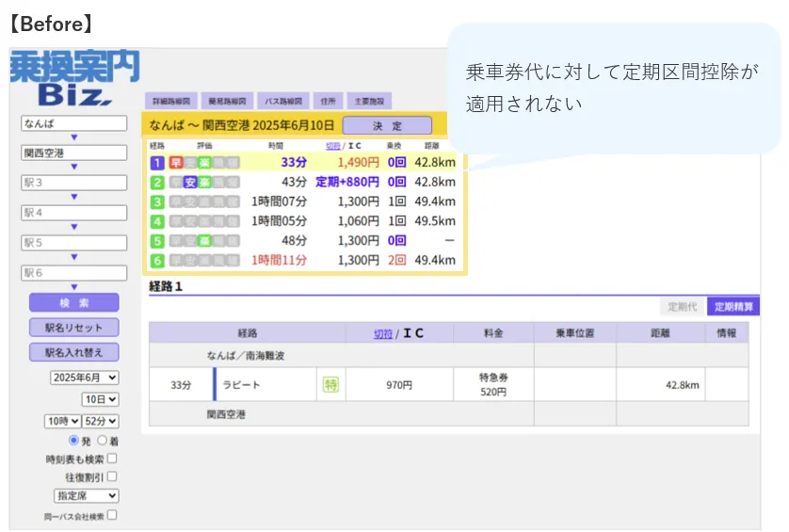Open route 6 via its number badge
The height and width of the screenshot is (532, 789).
pyautogui.click(x=157, y=260)
